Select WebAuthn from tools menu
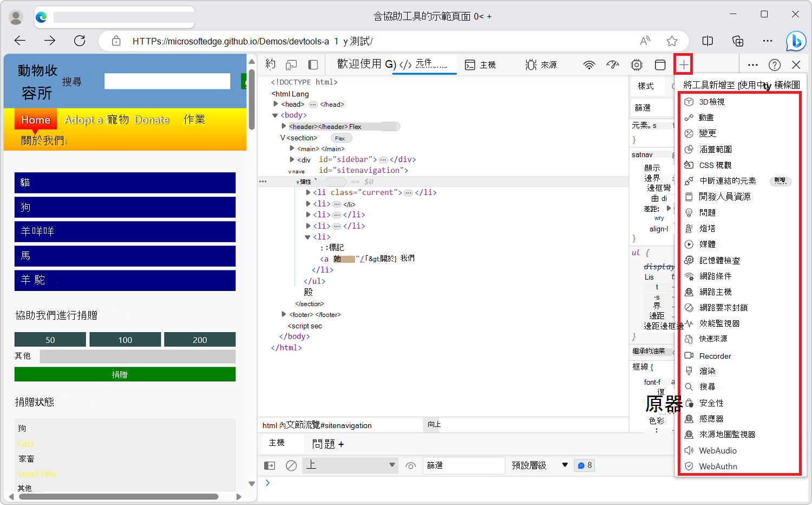 [739, 466]
